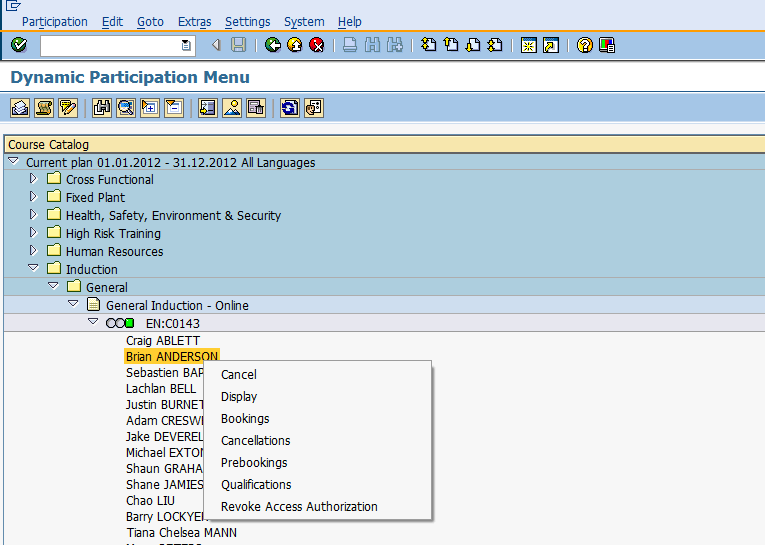Expand the High Risk Training folder
The height and width of the screenshot is (545, 765).
click(33, 233)
